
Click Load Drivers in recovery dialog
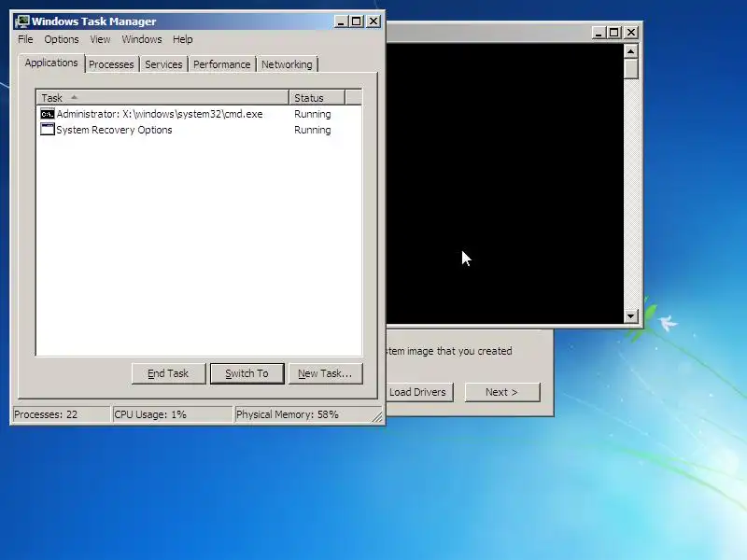coord(418,392)
